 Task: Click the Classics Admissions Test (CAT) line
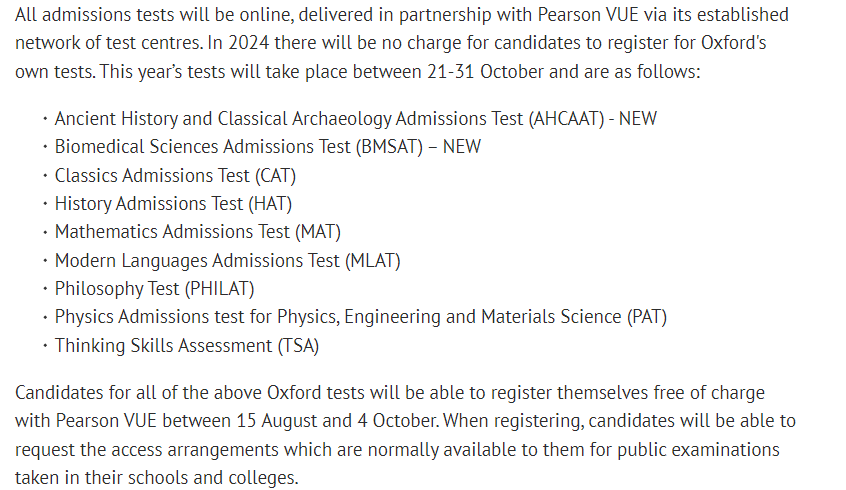tap(175, 175)
